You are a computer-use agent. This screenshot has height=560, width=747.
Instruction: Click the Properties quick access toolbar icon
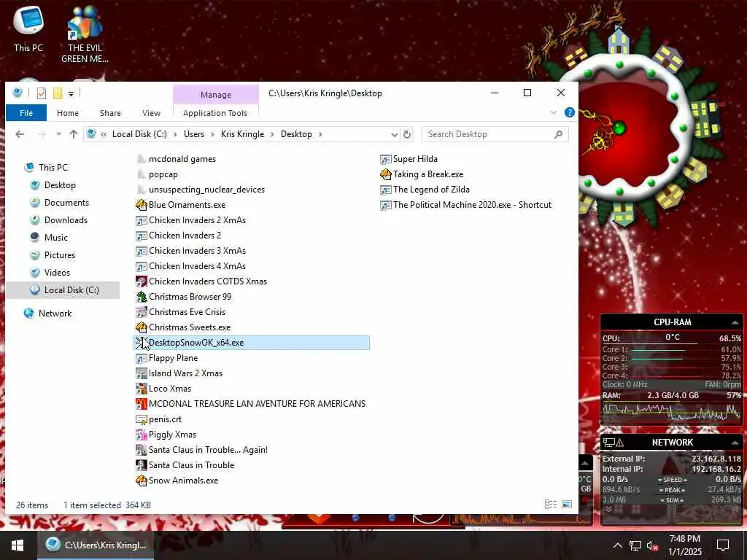click(42, 93)
